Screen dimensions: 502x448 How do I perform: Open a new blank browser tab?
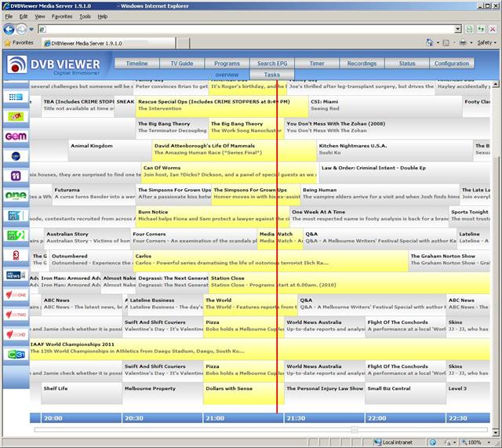183,43
